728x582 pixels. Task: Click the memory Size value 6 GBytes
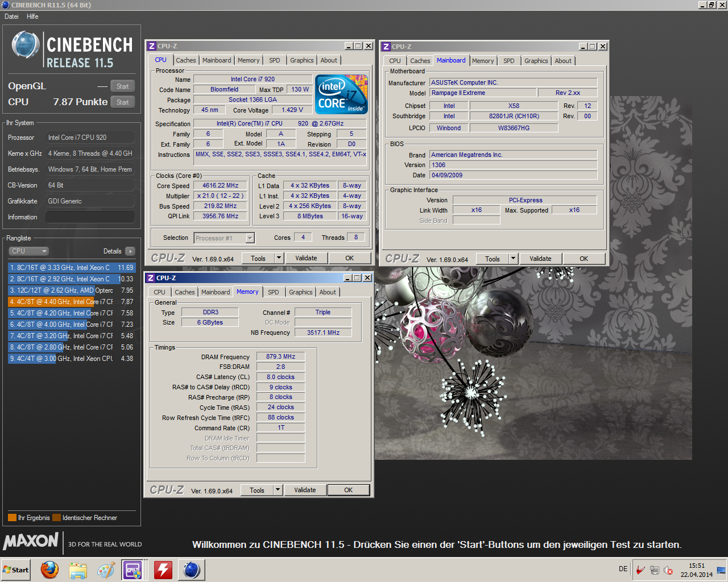coord(210,322)
